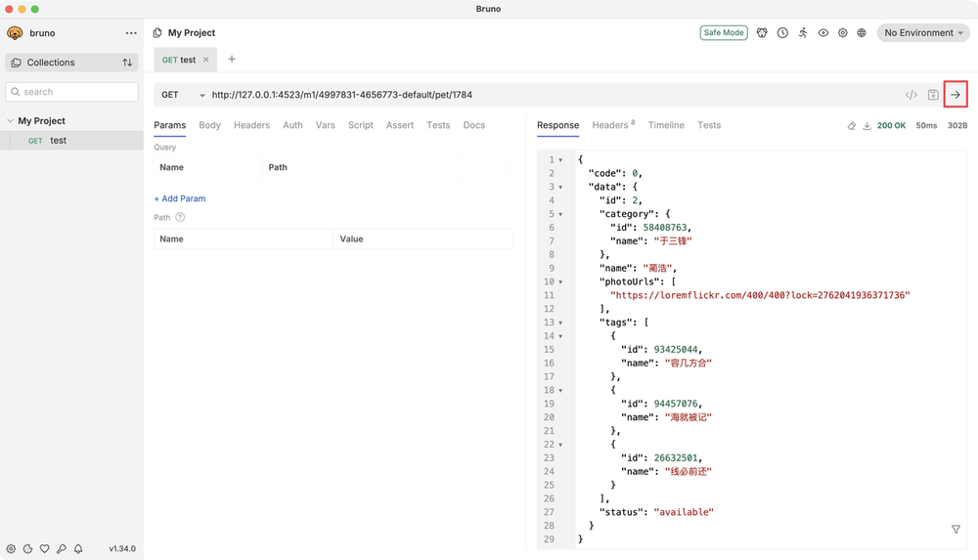978x560 pixels.
Task: Open the Timeline response tab
Action: pyautogui.click(x=666, y=125)
